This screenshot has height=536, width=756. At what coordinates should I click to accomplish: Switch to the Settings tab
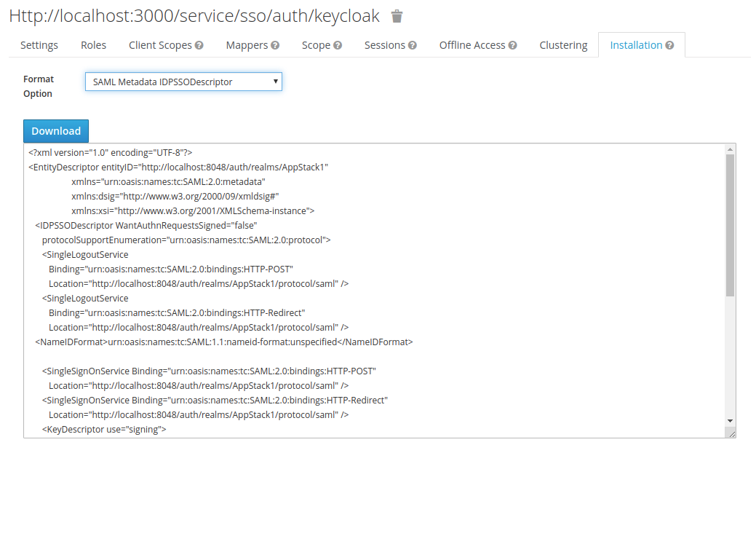pos(39,44)
